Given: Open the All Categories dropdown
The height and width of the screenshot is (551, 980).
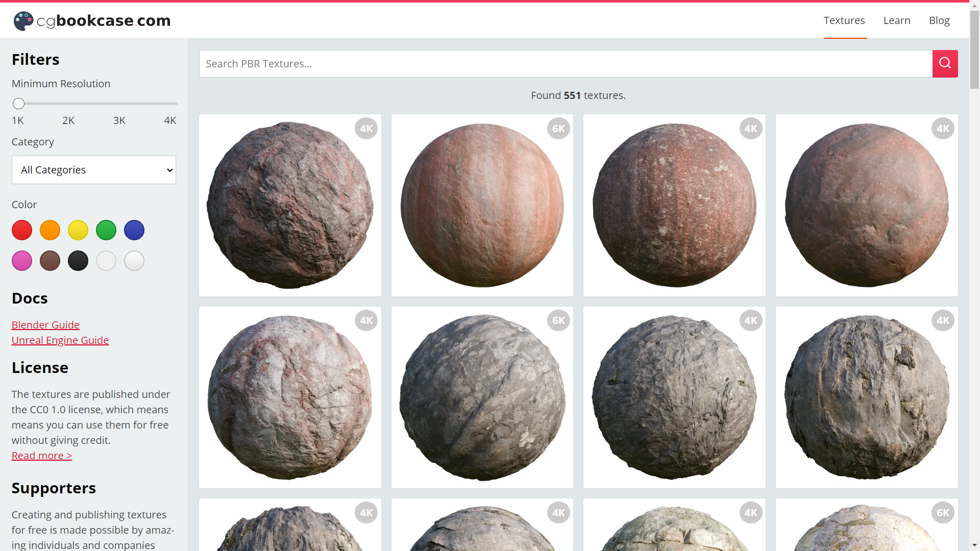Looking at the screenshot, I should tap(94, 170).
